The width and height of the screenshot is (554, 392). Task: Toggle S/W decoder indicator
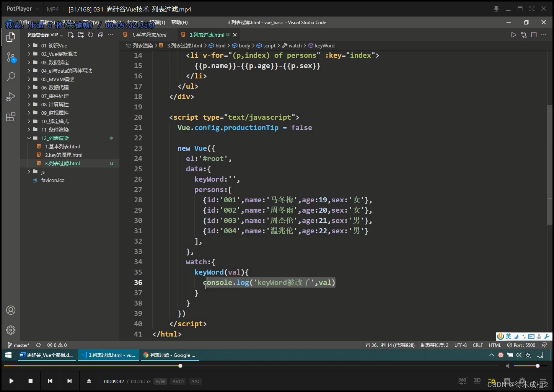(161, 381)
